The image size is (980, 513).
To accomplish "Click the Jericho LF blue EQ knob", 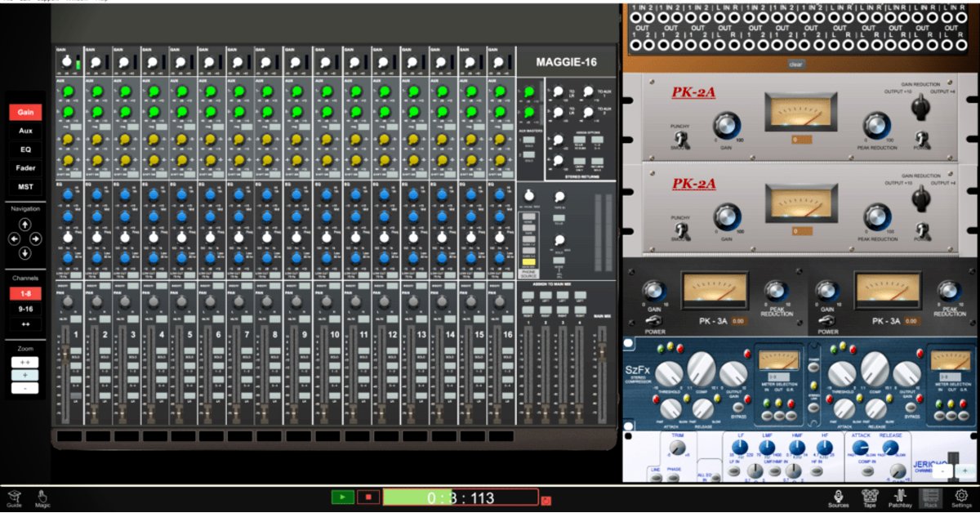I will pos(742,448).
